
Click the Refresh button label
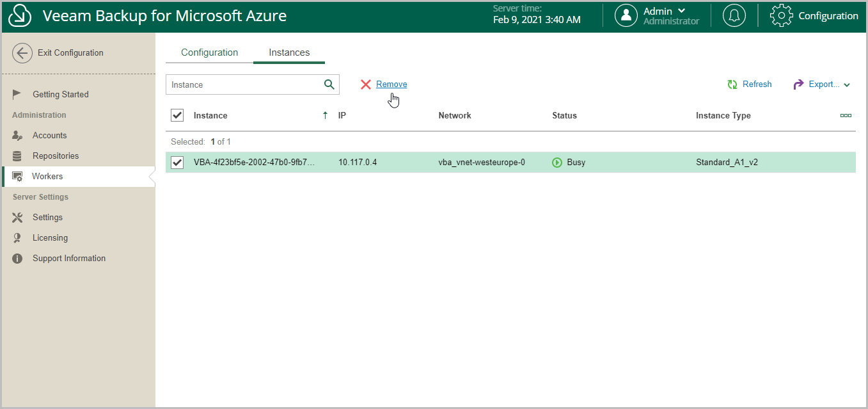click(x=757, y=84)
